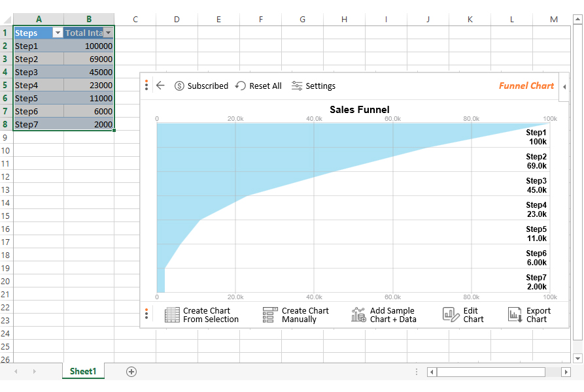Click the Subscribed button label
The height and width of the screenshot is (392, 584).
pos(207,86)
